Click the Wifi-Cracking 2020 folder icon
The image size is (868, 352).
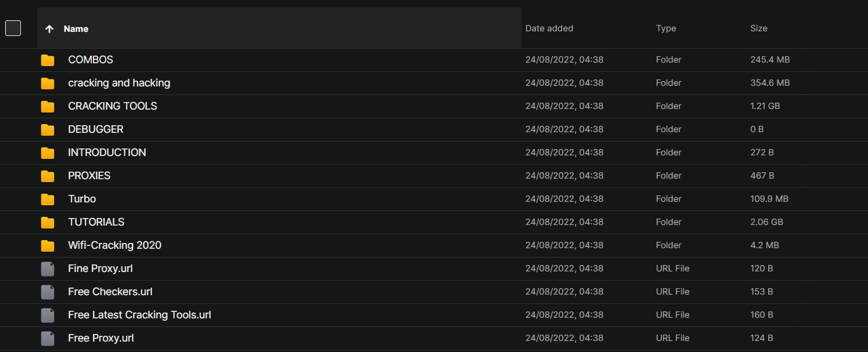48,246
